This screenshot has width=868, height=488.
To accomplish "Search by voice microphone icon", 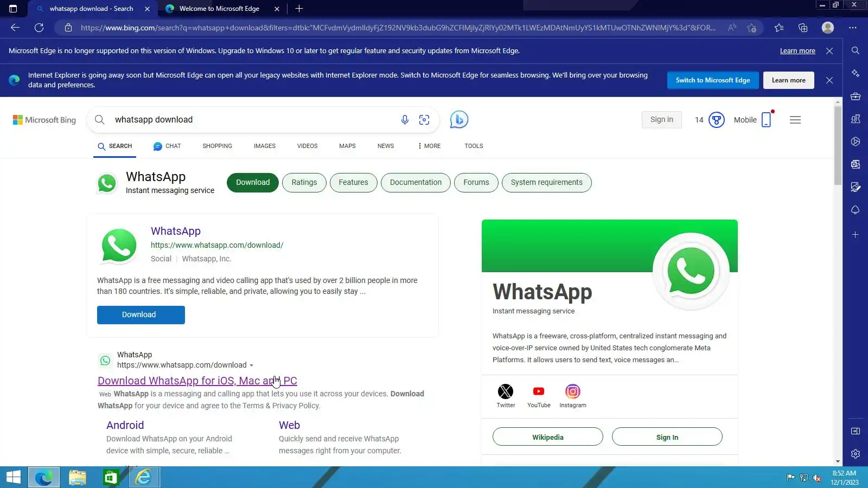I will pos(405,120).
